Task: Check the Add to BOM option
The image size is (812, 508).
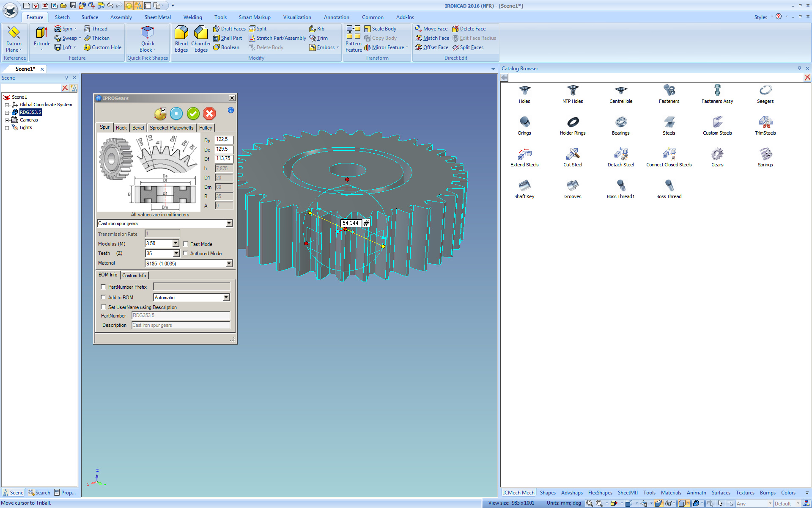Action: coord(104,298)
